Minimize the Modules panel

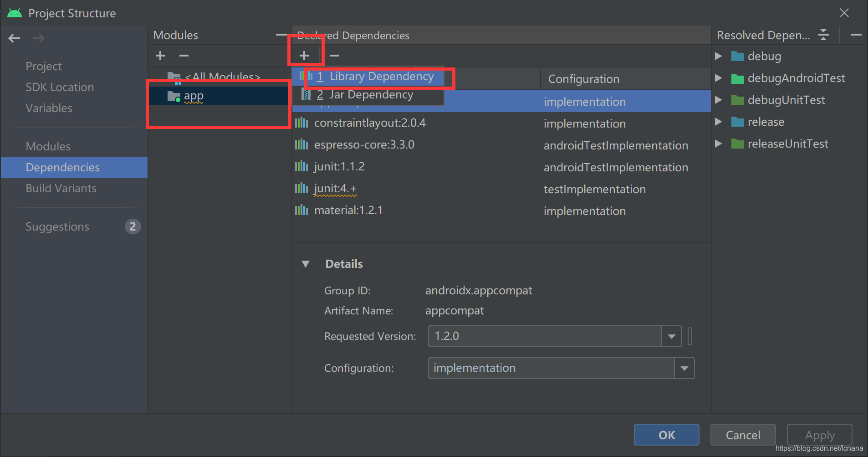click(x=281, y=35)
